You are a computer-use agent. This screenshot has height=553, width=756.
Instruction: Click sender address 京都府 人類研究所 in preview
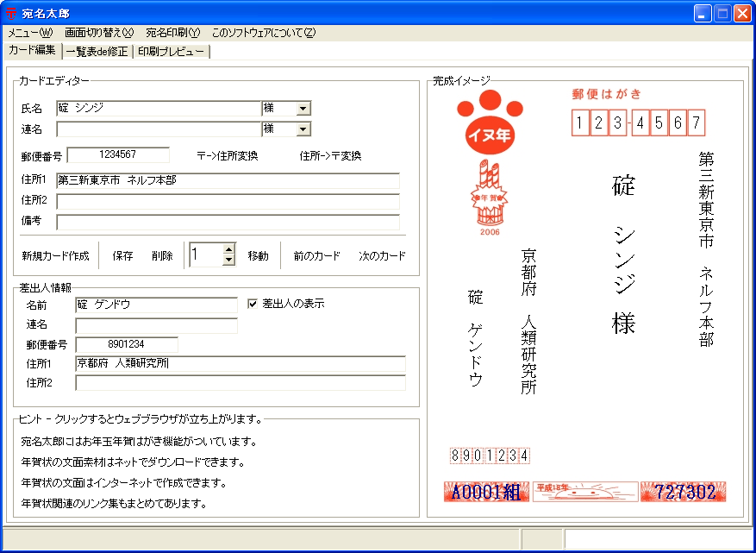pos(529,322)
